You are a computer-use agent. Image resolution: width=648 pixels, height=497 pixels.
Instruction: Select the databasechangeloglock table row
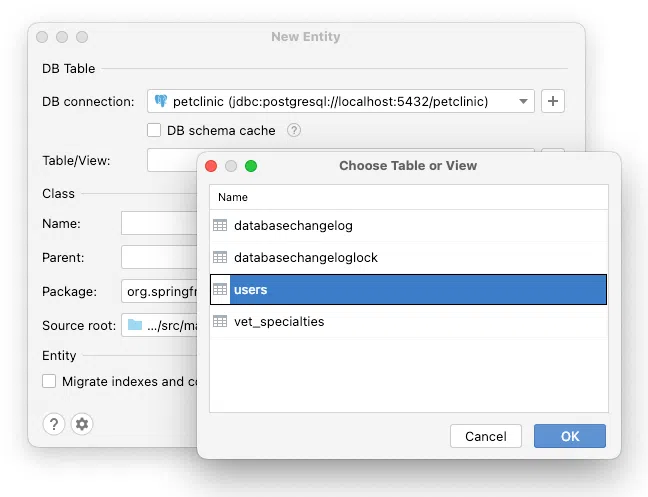[x=305, y=257]
